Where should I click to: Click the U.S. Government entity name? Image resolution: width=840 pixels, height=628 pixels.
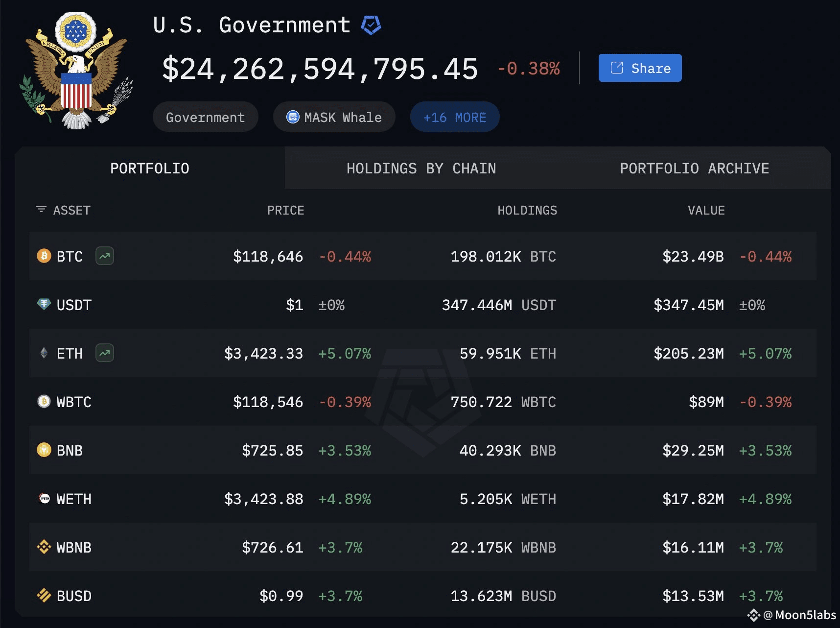click(252, 25)
